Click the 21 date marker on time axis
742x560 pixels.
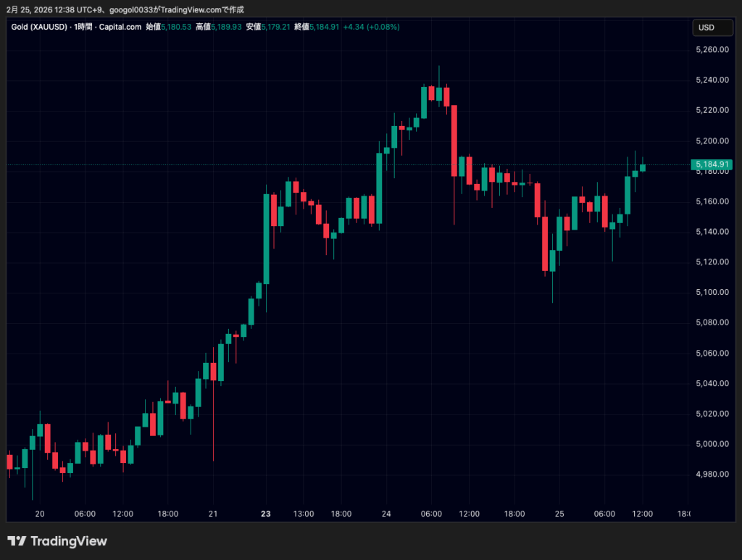click(213, 514)
